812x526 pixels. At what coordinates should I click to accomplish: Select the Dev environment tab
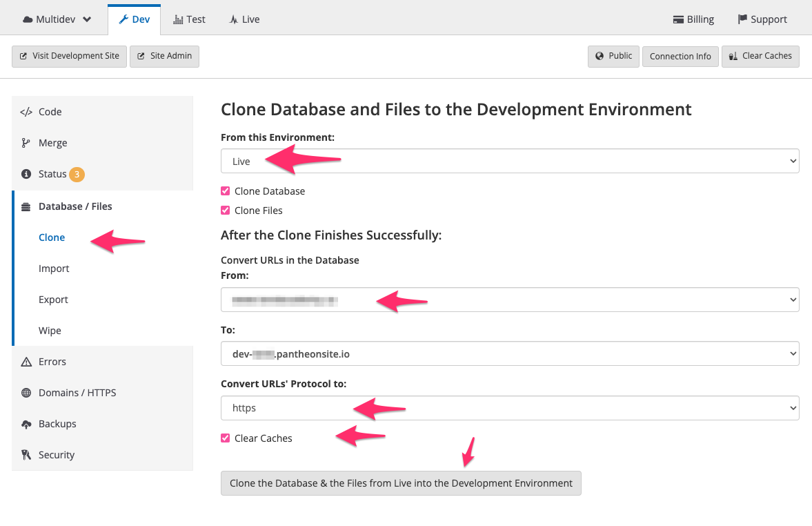tap(134, 20)
